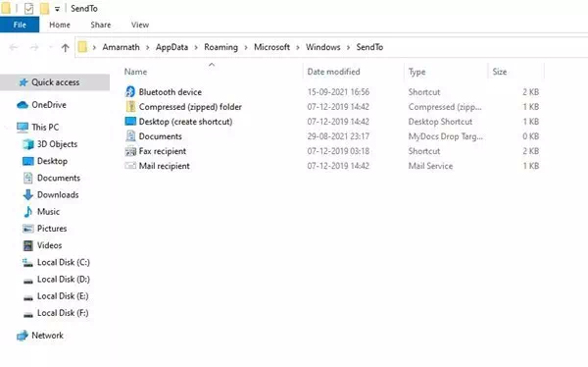Open Local Disk (D:) in the sidebar
Viewport: 588px width, 367px height.
point(64,280)
